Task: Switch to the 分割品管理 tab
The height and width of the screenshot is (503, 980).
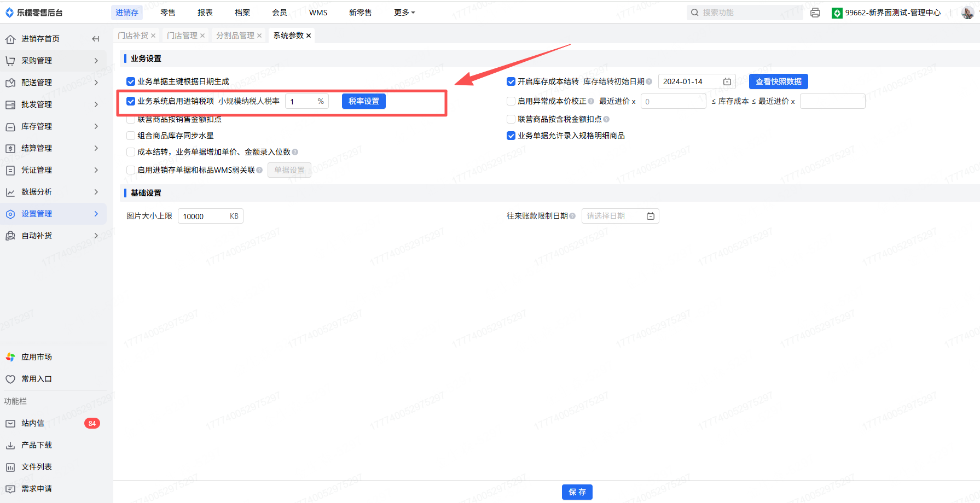Action: point(235,36)
